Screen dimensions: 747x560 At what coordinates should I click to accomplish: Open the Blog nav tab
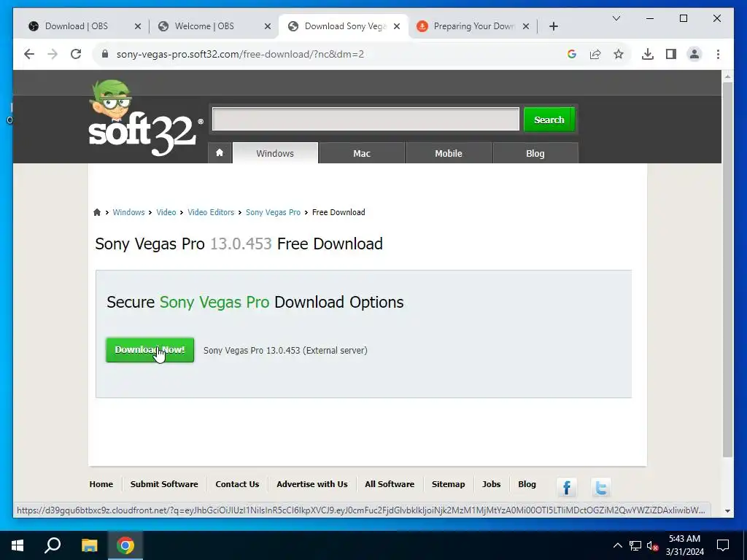(x=535, y=153)
